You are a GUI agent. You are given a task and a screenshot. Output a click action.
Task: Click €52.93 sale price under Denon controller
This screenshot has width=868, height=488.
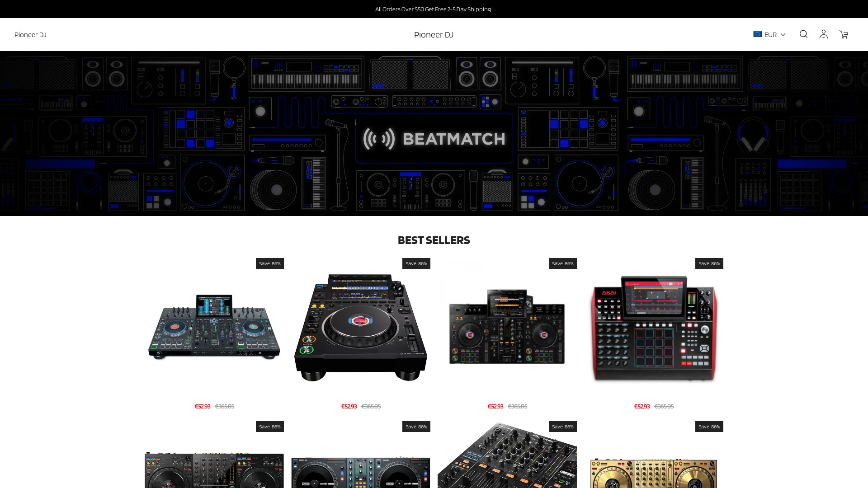pyautogui.click(x=203, y=406)
